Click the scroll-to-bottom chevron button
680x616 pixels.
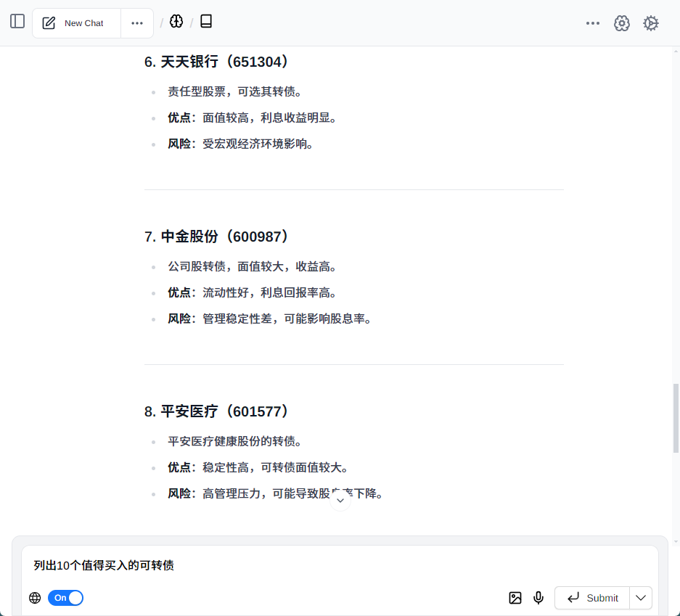point(340,501)
